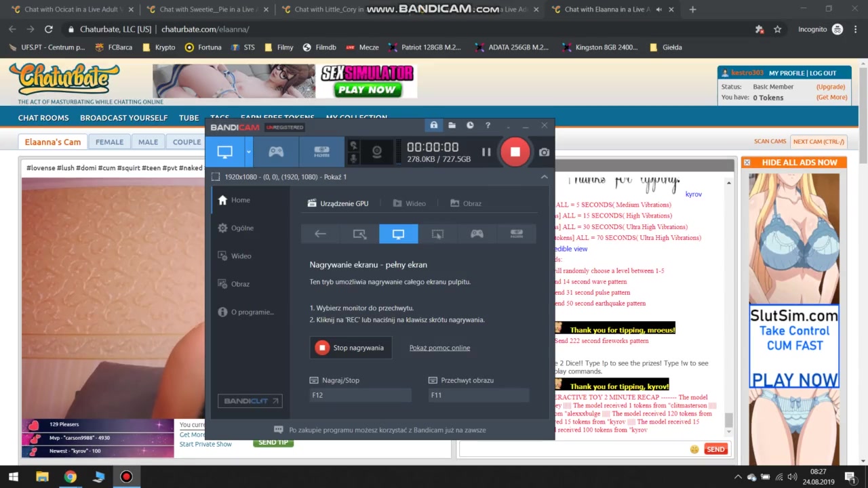
Task: Select the HDMI device recording mode
Action: [x=321, y=152]
